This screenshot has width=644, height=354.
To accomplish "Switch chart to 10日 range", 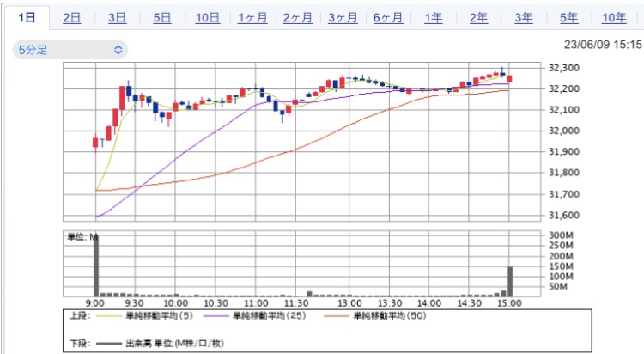I will point(208,18).
